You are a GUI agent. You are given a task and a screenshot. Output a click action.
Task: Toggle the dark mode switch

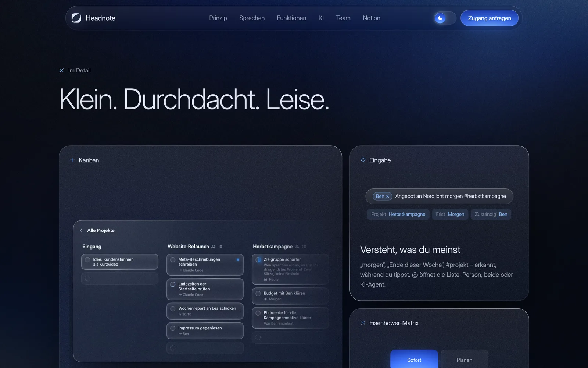coord(445,18)
